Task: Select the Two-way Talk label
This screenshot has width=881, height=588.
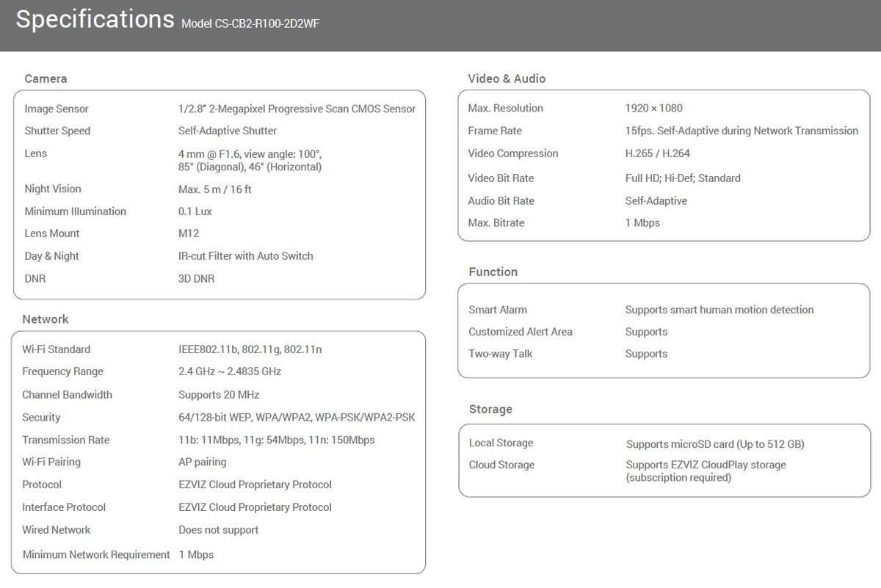Action: (501, 354)
